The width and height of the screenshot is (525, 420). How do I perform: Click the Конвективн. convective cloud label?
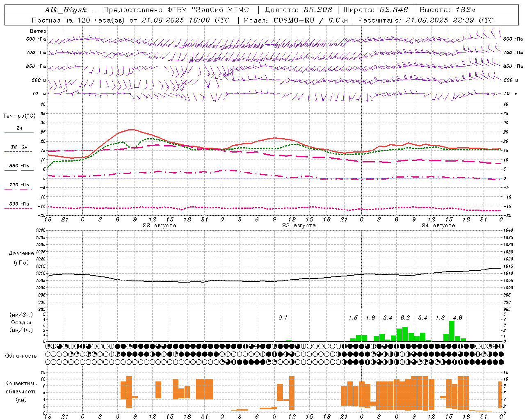21,383
